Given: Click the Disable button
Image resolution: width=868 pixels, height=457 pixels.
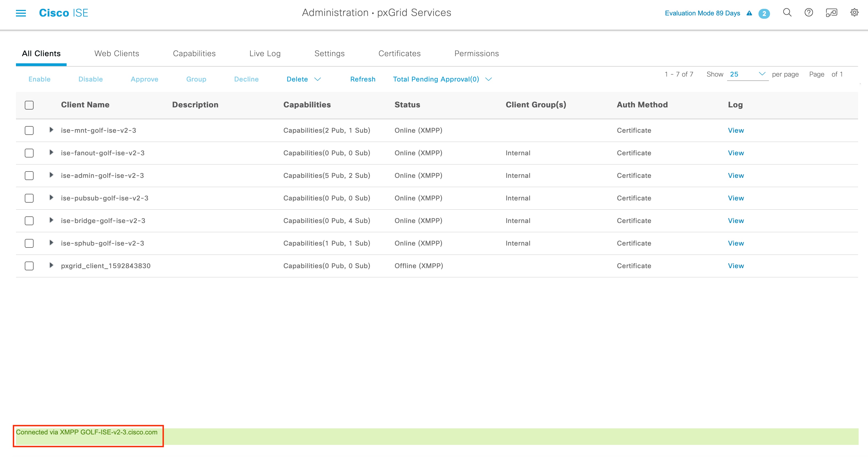Looking at the screenshot, I should [90, 79].
